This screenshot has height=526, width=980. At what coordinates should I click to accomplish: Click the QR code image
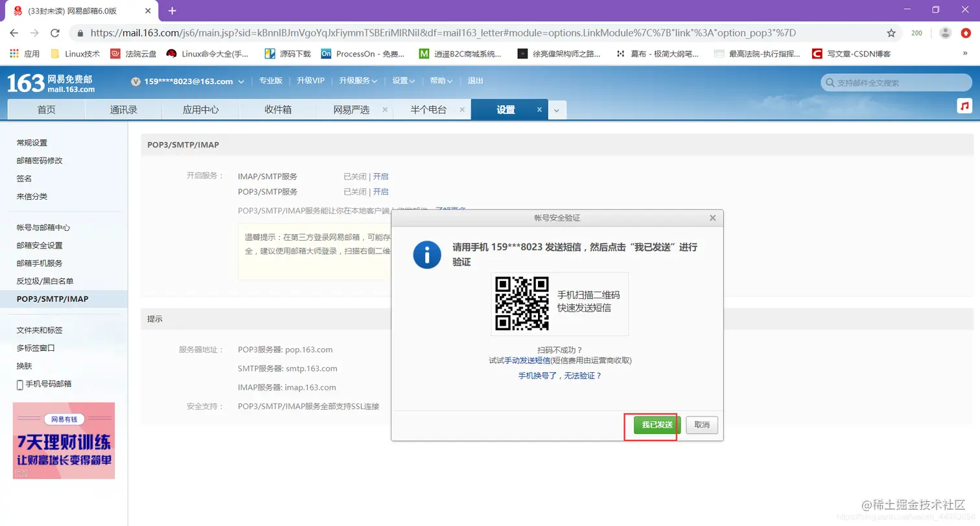tap(522, 304)
